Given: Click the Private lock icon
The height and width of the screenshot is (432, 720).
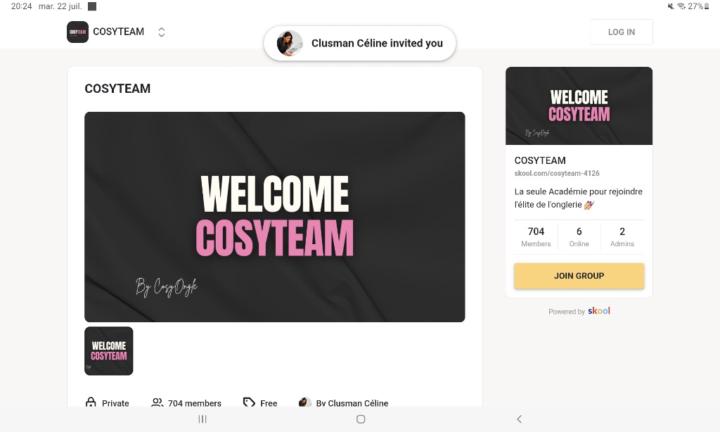Looking at the screenshot, I should pyautogui.click(x=91, y=403).
